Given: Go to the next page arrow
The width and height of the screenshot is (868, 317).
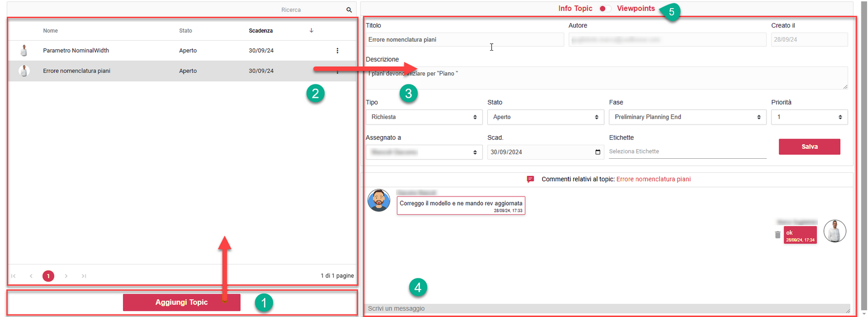Looking at the screenshot, I should [x=66, y=276].
